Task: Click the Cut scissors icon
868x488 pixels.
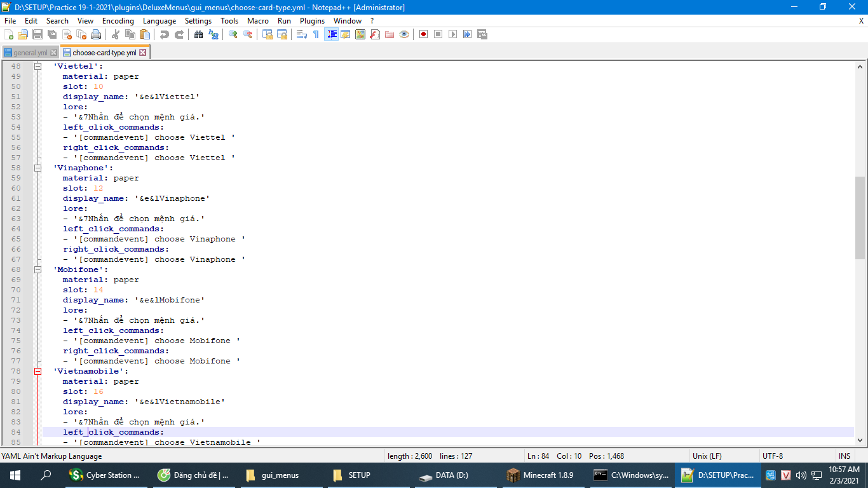Action: 116,34
